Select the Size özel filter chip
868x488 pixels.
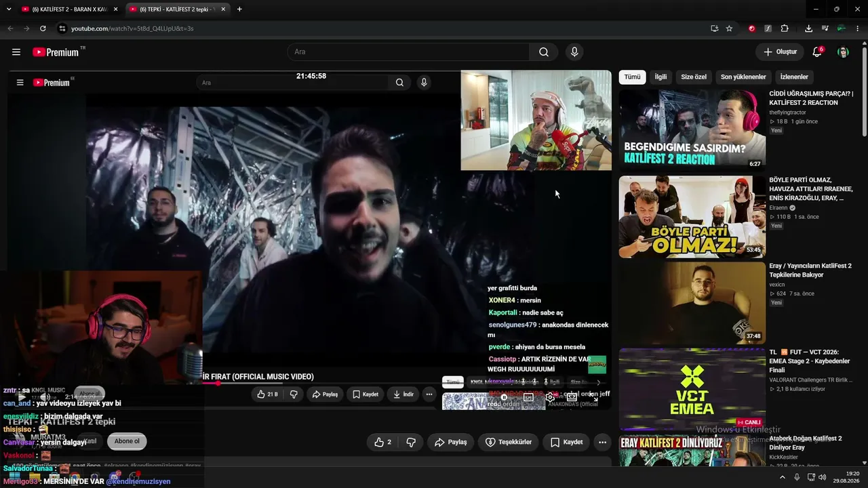pos(694,77)
